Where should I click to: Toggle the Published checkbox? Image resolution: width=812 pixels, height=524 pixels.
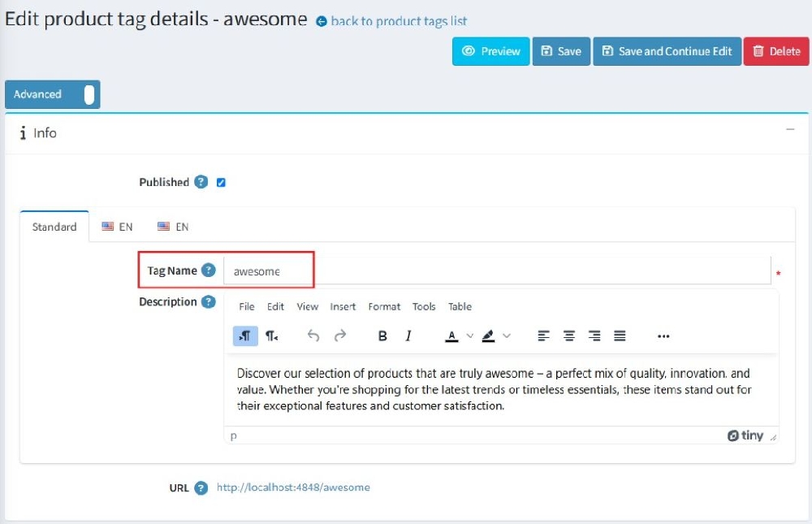coord(221,183)
